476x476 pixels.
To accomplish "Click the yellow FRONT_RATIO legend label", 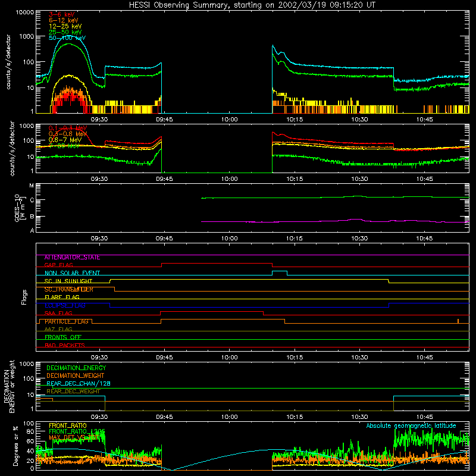I will coord(68,425).
